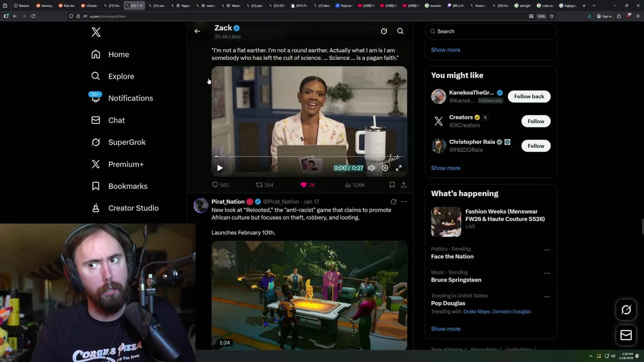This screenshot has width=644, height=362.
Task: Click the address bar URL
Action: click(108, 16)
